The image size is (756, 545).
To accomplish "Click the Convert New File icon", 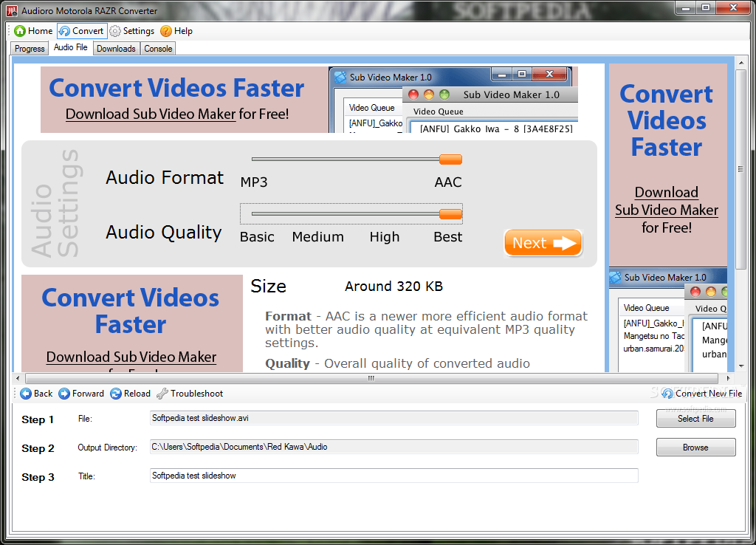I will [x=667, y=394].
